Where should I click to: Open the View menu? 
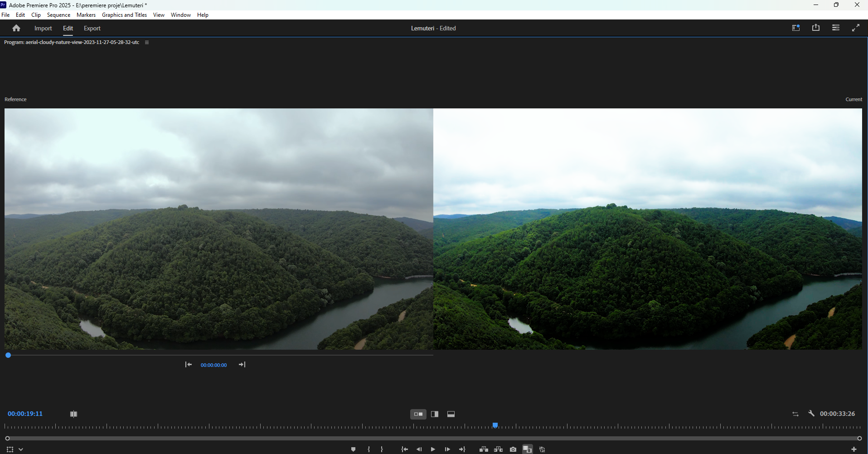click(159, 15)
